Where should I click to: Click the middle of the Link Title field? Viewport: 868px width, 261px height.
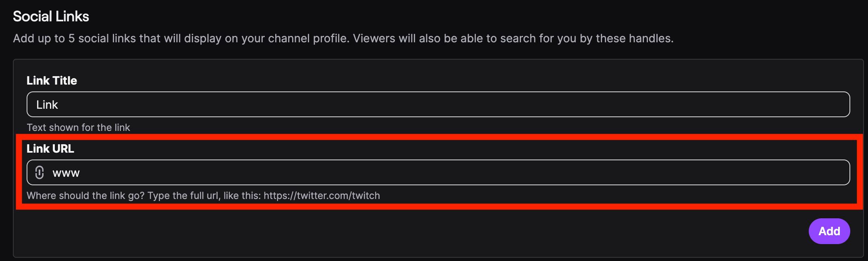coord(438,104)
